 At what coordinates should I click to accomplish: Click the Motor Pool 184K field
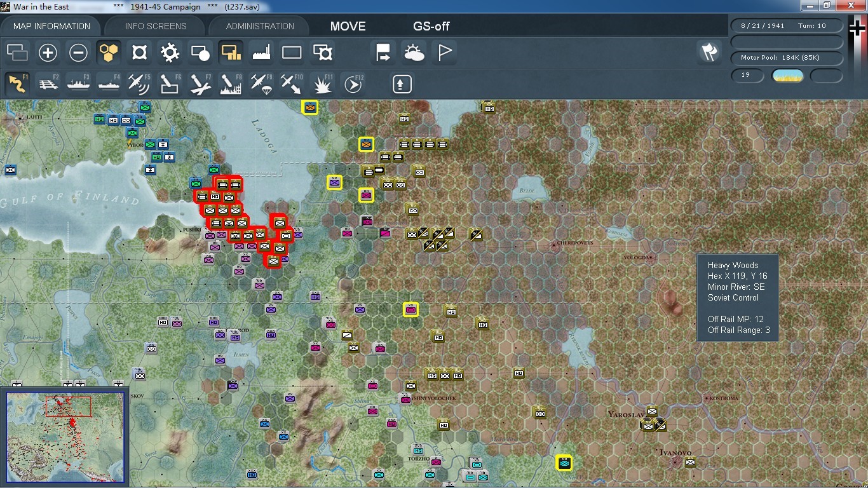pos(787,58)
